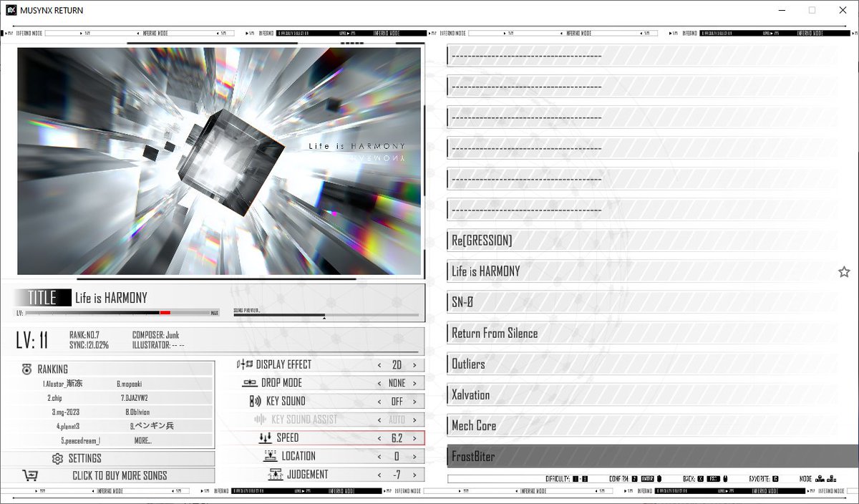Screen dimensions: 859x504
Task: Click ranking entry 7.DJAZVW2
Action: [135, 398]
